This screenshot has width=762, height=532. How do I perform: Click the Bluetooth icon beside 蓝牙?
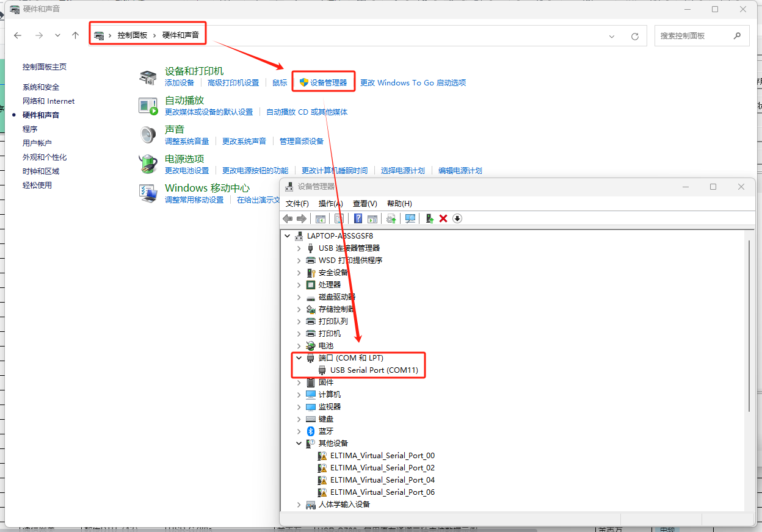311,431
